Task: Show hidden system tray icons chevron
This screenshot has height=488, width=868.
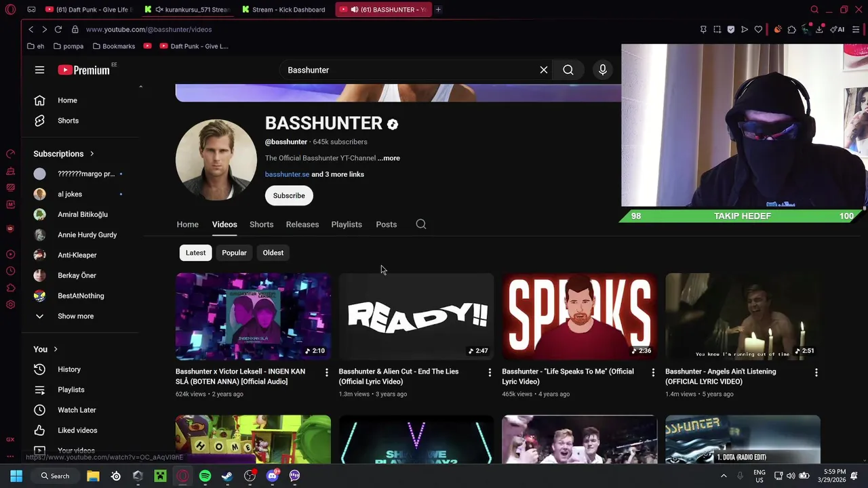Action: (724, 476)
